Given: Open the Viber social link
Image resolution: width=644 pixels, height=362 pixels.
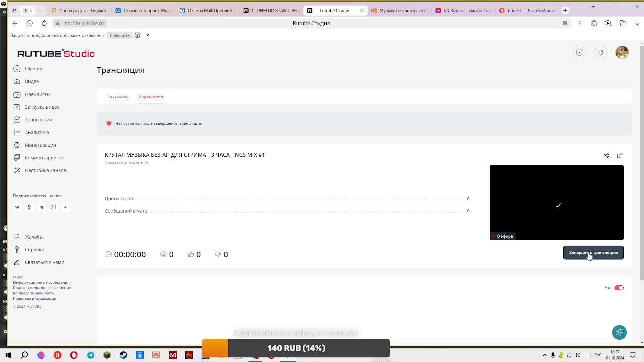Looking at the screenshot, I should click(x=53, y=207).
